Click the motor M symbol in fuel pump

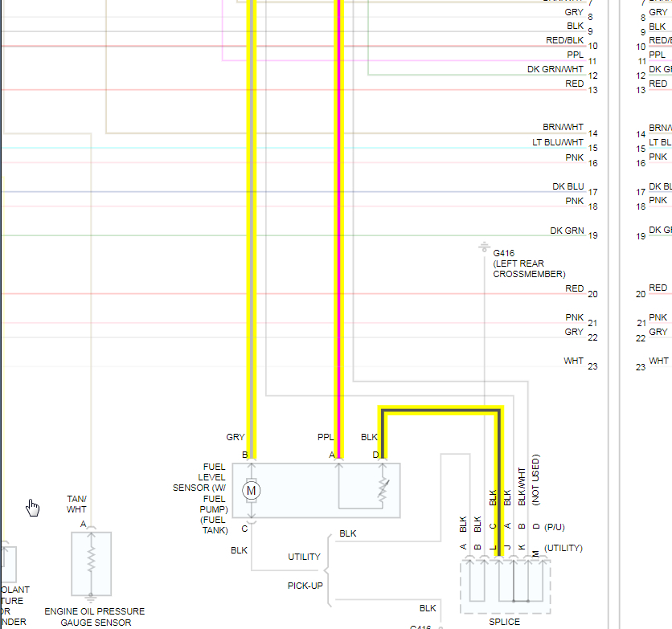(251, 491)
